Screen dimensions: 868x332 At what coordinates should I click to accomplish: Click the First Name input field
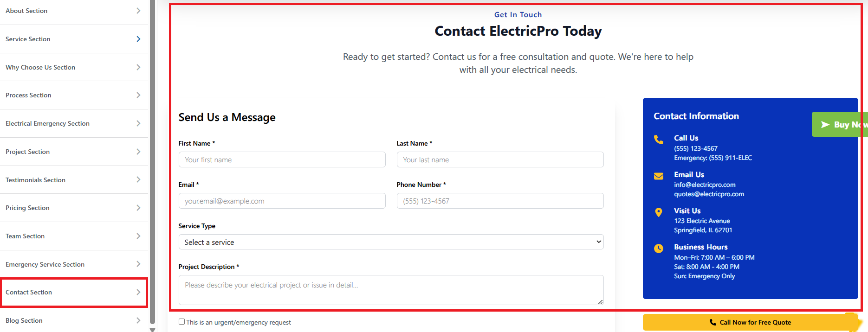[x=282, y=160]
